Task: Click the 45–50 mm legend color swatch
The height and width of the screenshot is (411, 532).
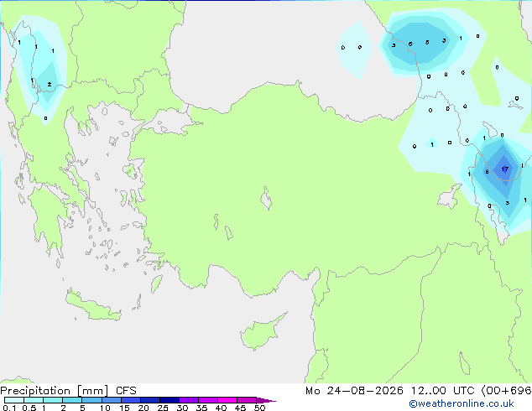Action: click(247, 400)
